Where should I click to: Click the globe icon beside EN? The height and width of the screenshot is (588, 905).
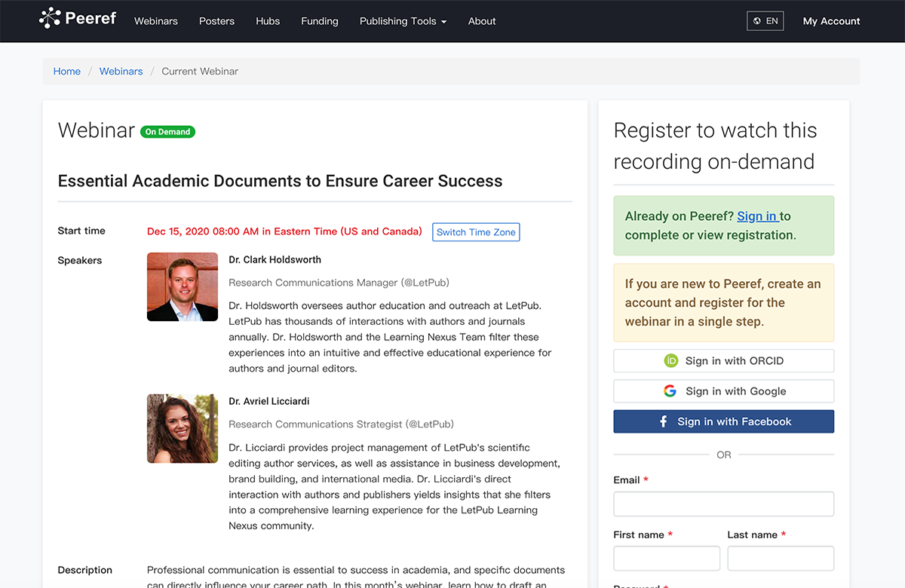pos(757,21)
